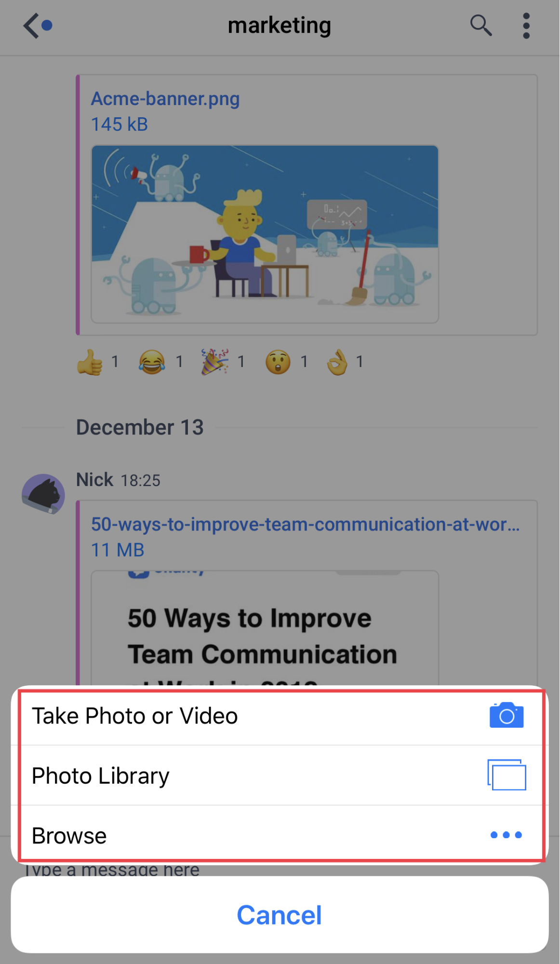Image resolution: width=560 pixels, height=964 pixels.
Task: Select Take Photo or Video option
Action: point(280,716)
